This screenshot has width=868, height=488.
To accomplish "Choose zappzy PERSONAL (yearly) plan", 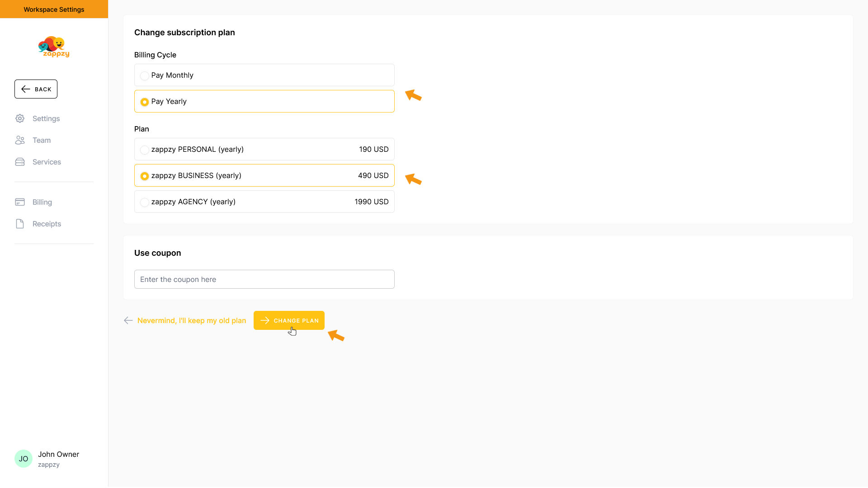I will (145, 150).
